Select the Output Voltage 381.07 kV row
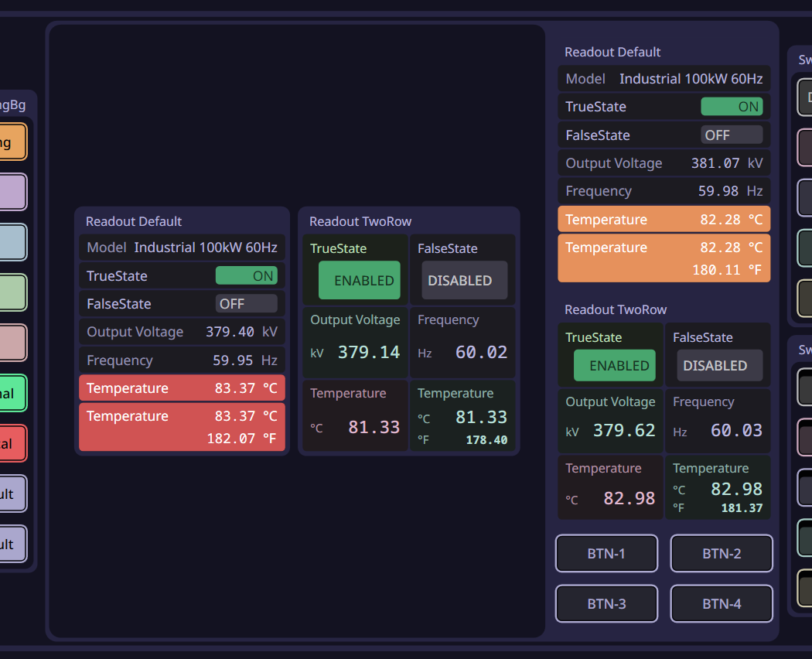The height and width of the screenshot is (659, 812). click(664, 163)
